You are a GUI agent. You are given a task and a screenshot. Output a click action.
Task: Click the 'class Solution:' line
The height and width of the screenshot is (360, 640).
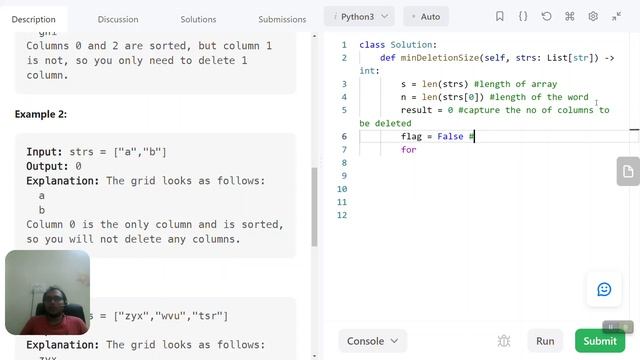coord(398,45)
